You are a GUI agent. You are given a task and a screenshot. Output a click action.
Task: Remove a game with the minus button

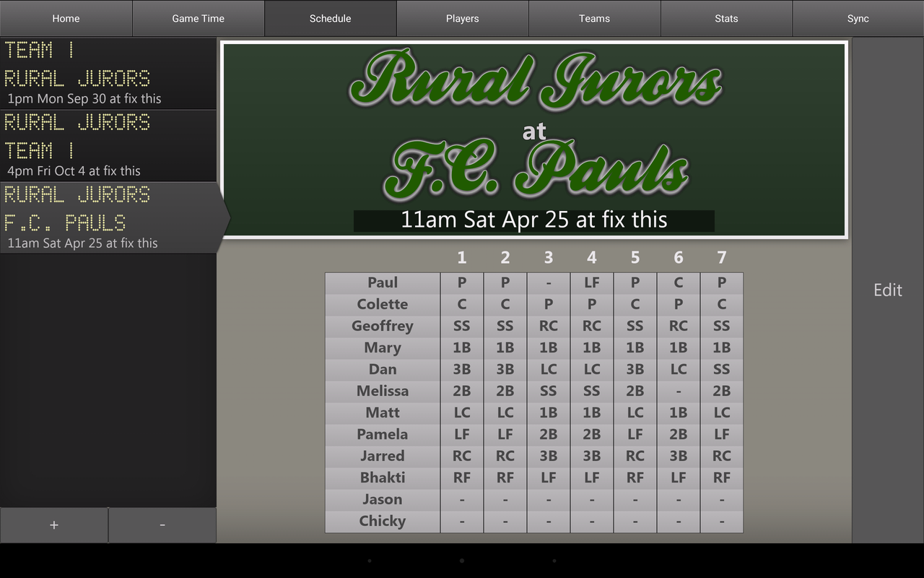coord(162,525)
